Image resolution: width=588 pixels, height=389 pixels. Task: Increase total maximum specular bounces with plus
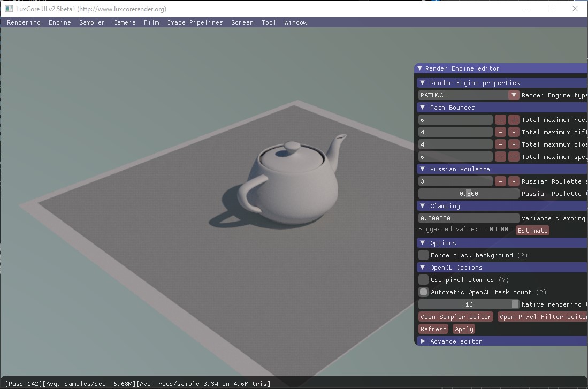[x=514, y=157]
